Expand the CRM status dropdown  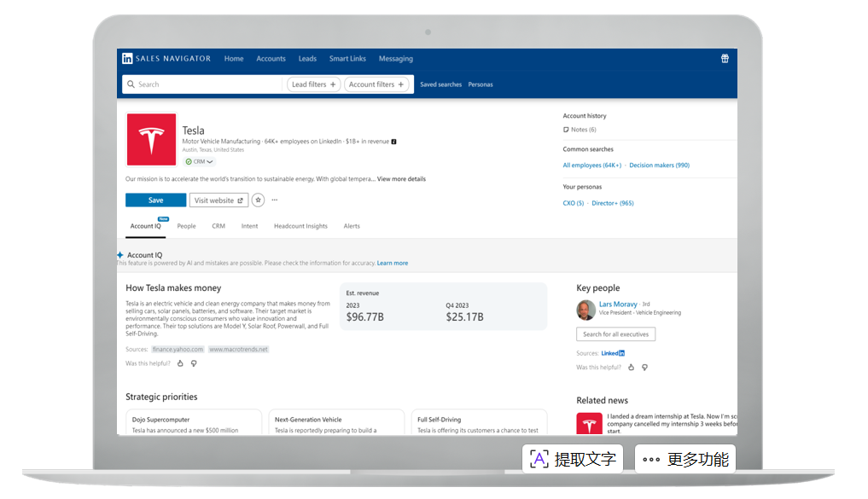click(x=200, y=161)
